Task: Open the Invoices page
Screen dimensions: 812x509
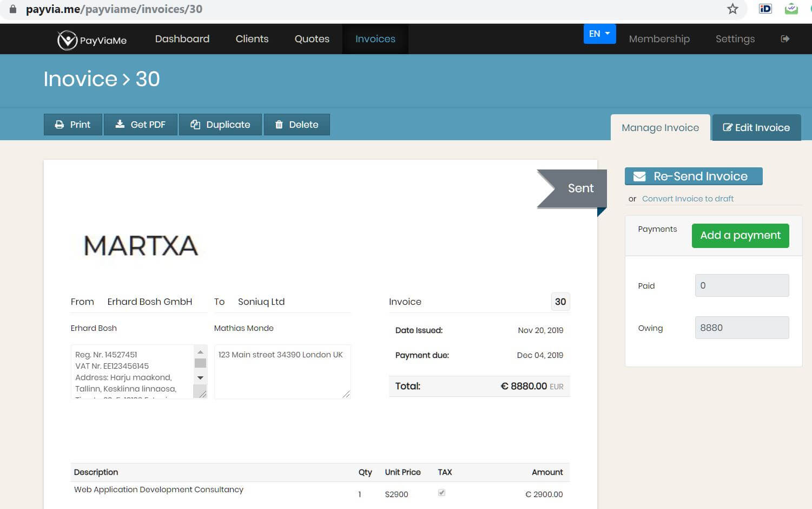Action: [375, 39]
